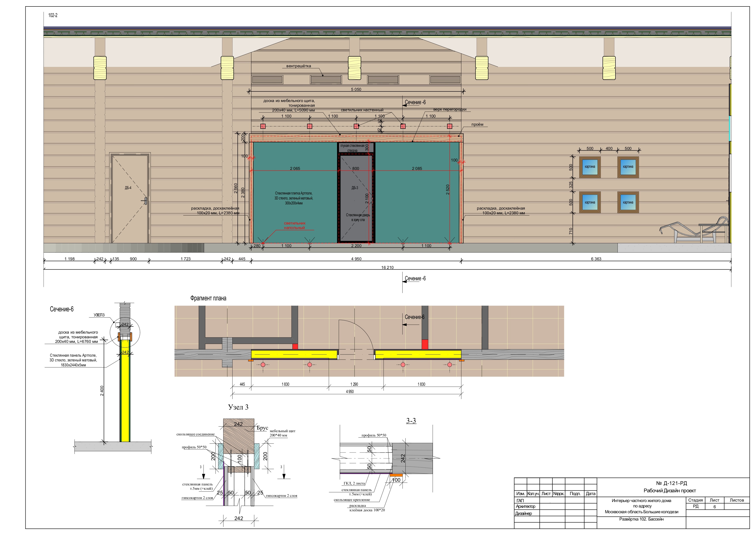Viewport: 756px width, 535px height.
Task: Select the vertical "2 400" section height
Action: coord(102,391)
